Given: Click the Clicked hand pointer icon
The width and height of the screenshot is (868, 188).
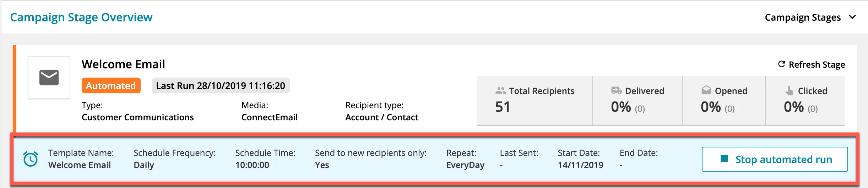Looking at the screenshot, I should pyautogui.click(x=789, y=91).
